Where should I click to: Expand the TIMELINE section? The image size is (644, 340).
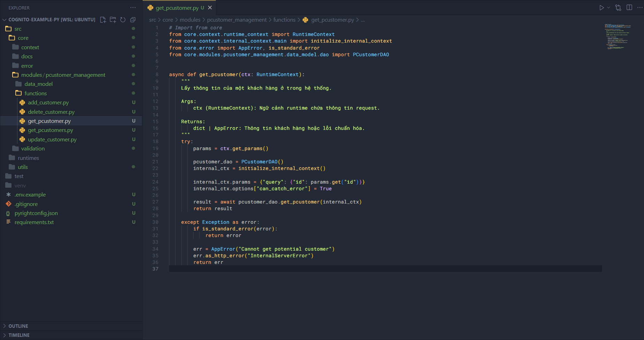19,335
